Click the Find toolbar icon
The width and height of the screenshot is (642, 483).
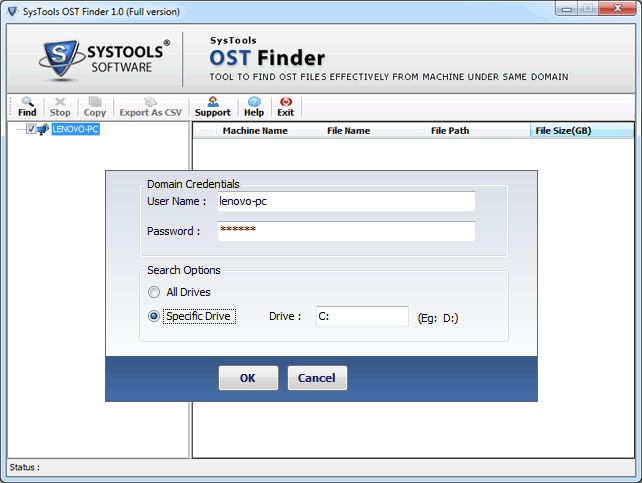[27, 107]
